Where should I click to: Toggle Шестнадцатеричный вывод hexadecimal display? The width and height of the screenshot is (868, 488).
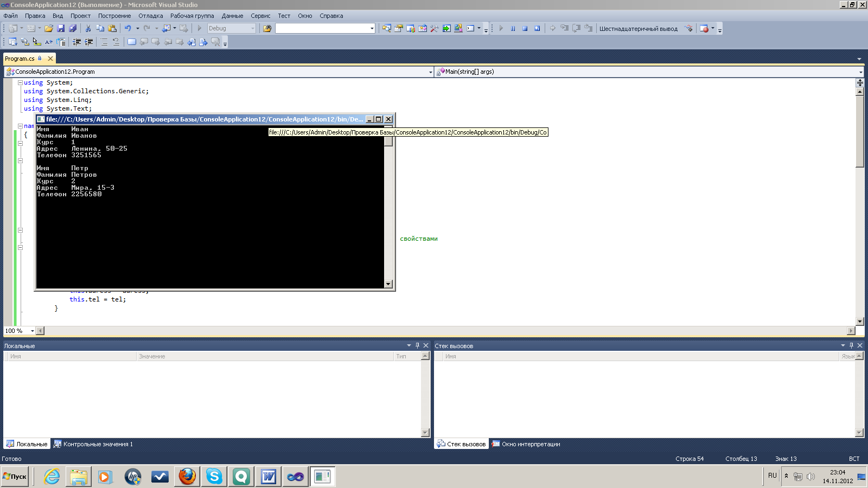click(639, 29)
